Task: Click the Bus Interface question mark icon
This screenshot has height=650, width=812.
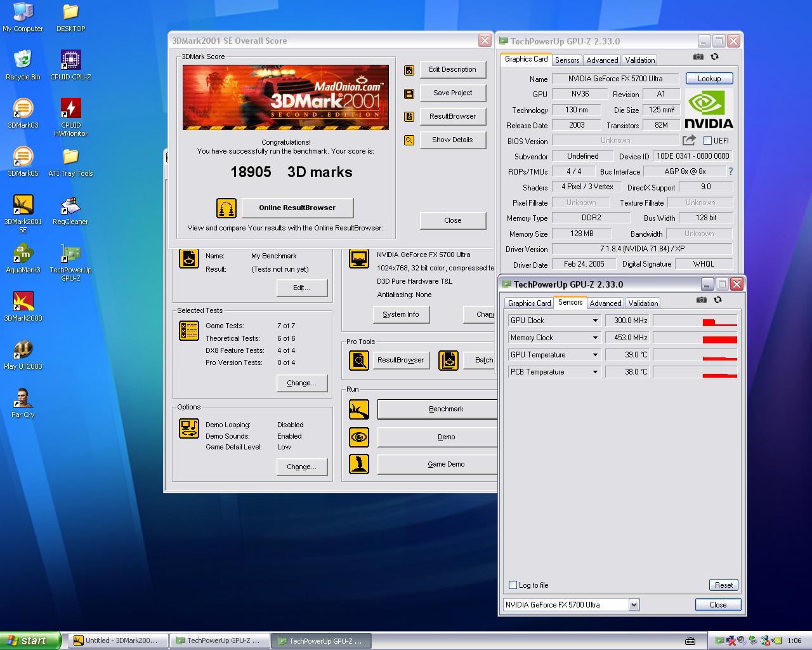Action: [731, 171]
